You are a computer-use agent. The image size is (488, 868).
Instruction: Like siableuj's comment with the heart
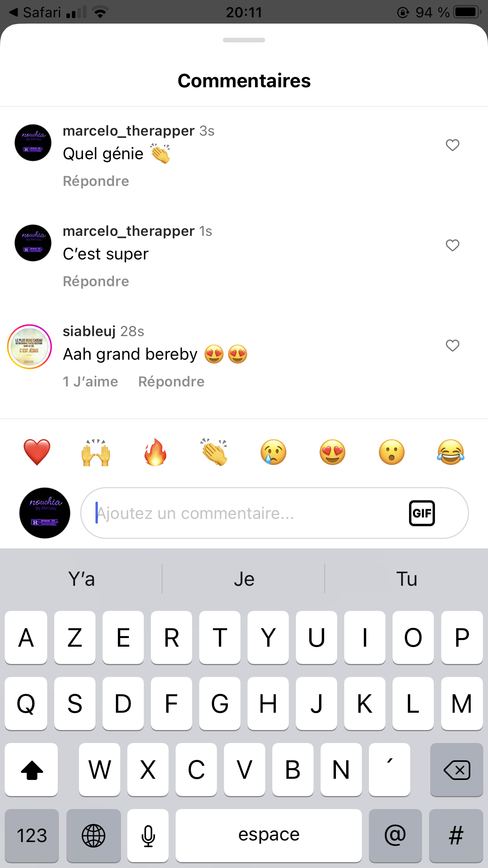click(452, 346)
